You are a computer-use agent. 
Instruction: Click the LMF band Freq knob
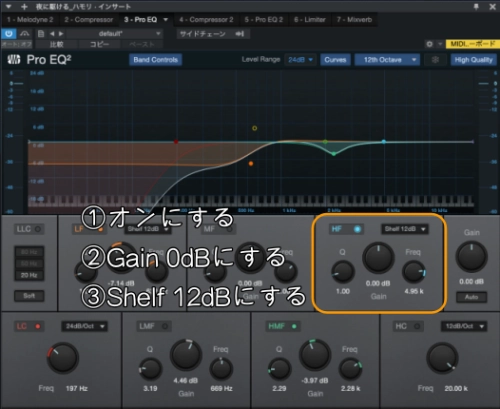pyautogui.click(x=221, y=369)
